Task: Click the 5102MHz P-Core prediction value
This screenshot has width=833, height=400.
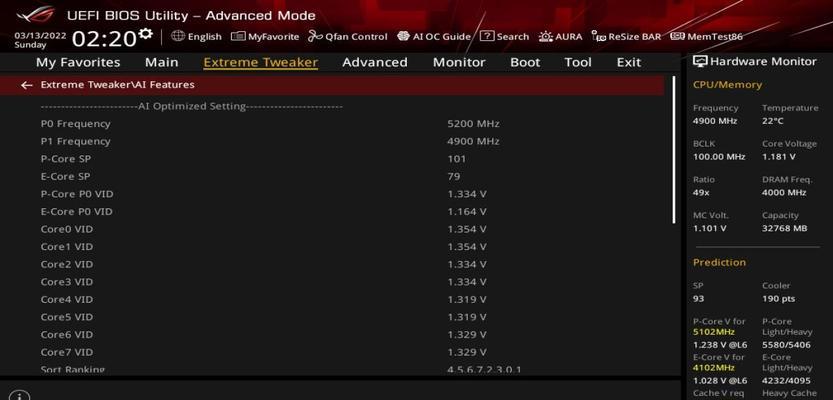Action: [714, 332]
